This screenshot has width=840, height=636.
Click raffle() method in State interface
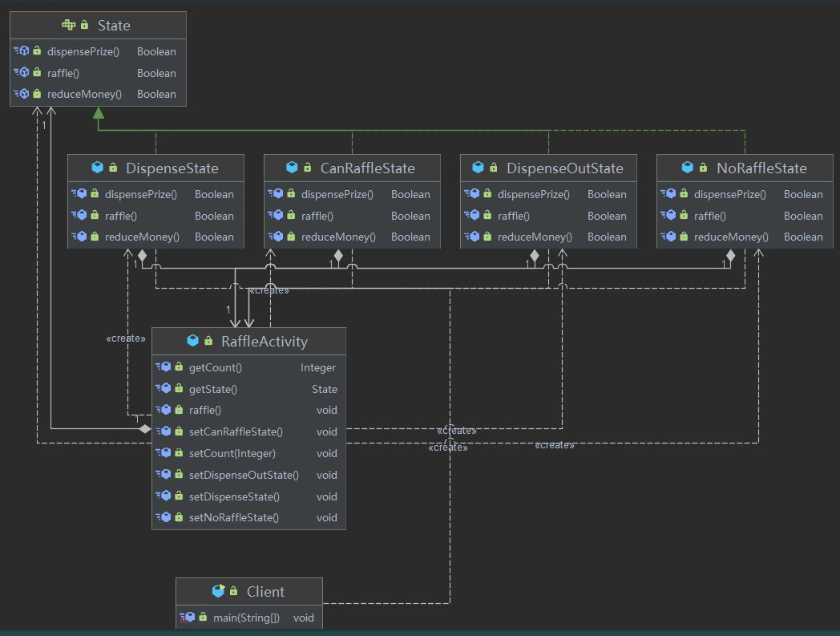tap(63, 73)
